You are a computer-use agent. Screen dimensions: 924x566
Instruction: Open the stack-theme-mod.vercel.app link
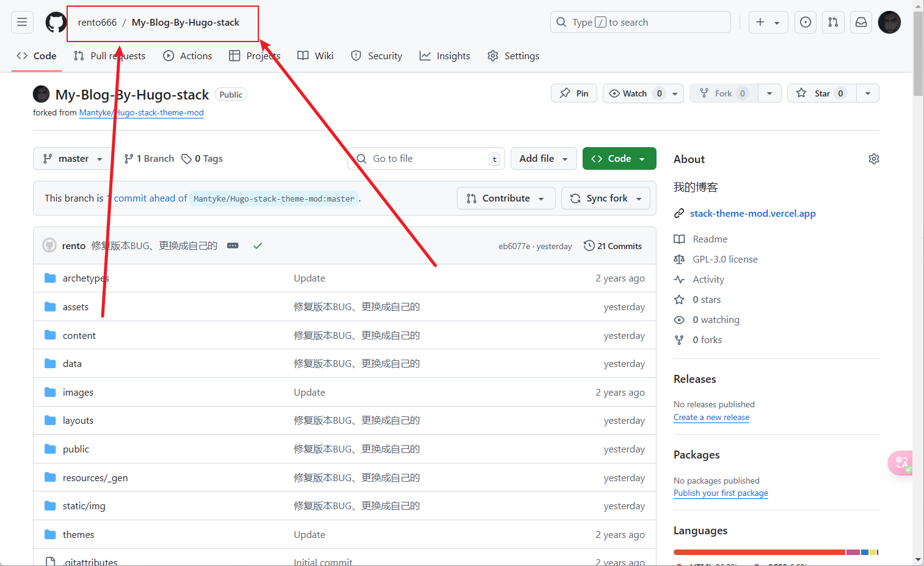click(x=752, y=214)
